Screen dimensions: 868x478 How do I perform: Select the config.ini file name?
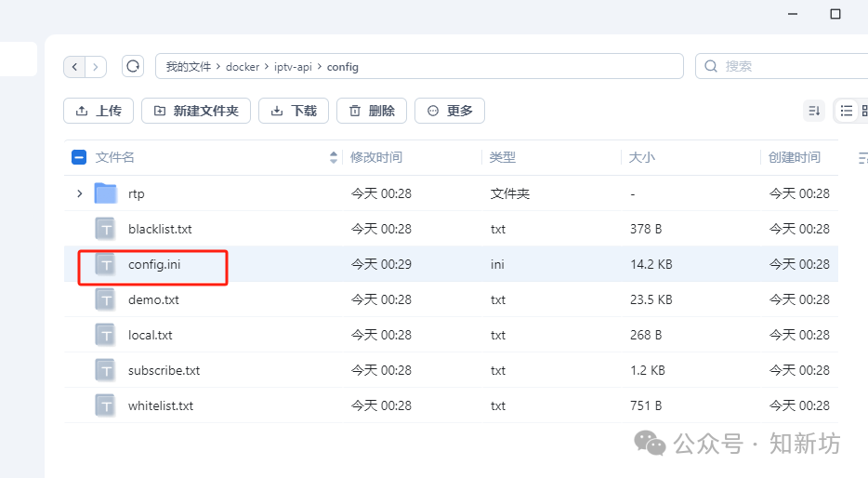[154, 264]
